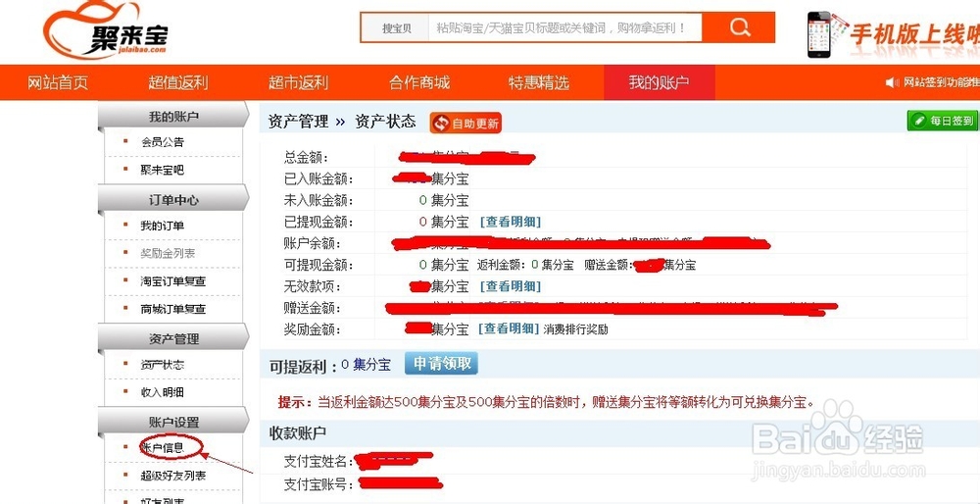Select the 我的账户 nav tab
Screen dimensions: 980x504
(660, 82)
